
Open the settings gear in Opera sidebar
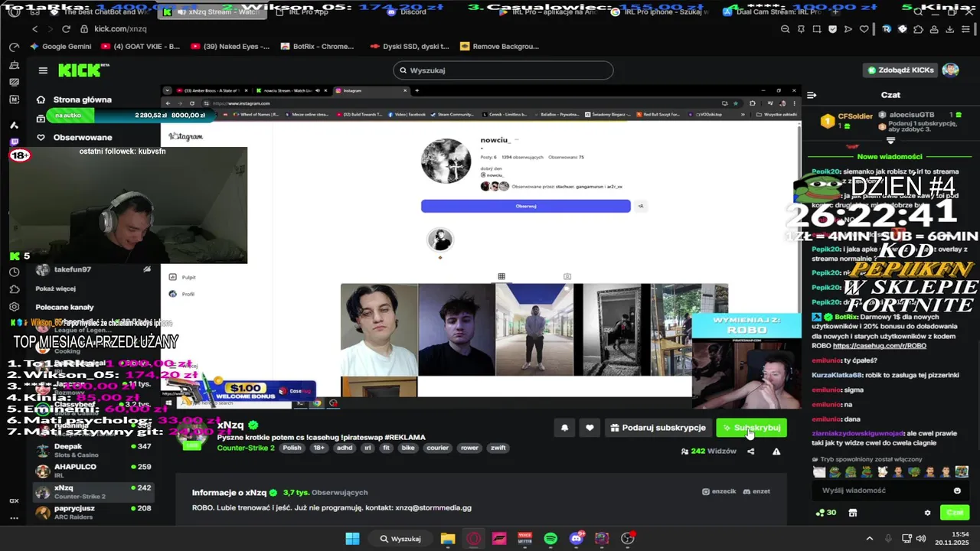tap(14, 306)
